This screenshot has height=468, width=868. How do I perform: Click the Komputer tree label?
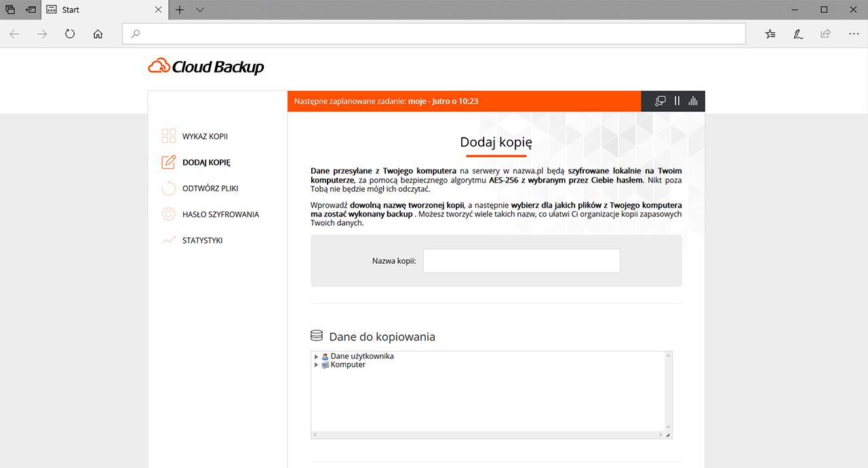click(348, 365)
